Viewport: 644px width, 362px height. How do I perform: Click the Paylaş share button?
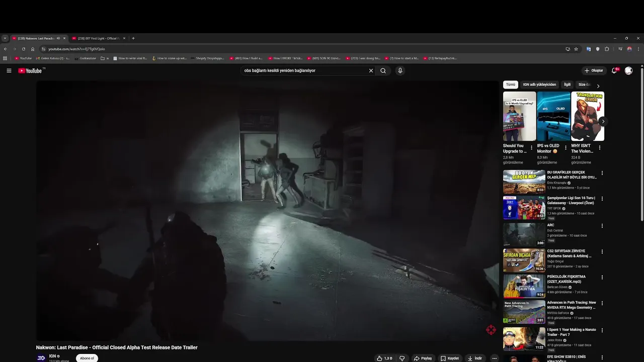[x=423, y=358]
